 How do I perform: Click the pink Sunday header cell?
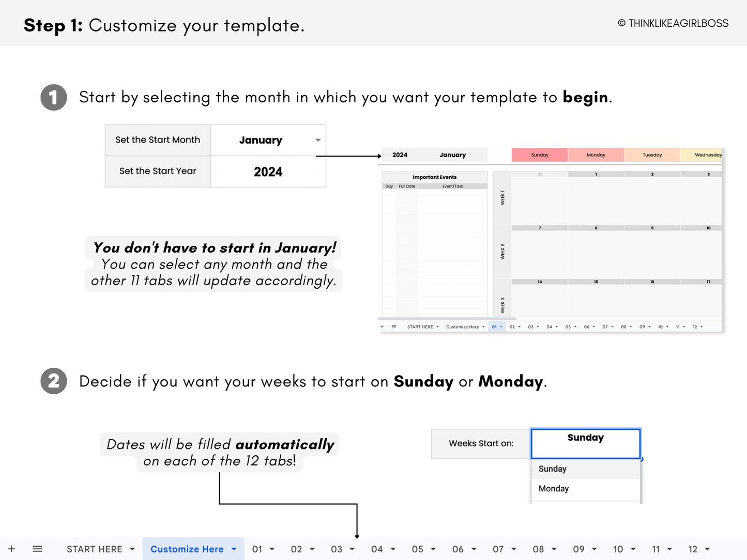(539, 154)
